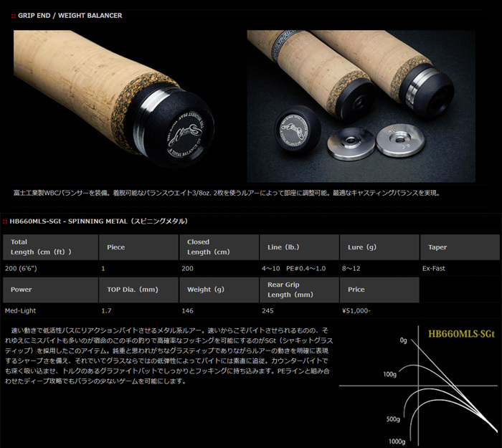Click the GRIP END / WEIGHT BALANCER heading
Viewport: 502px width, 448px height.
point(70,15)
